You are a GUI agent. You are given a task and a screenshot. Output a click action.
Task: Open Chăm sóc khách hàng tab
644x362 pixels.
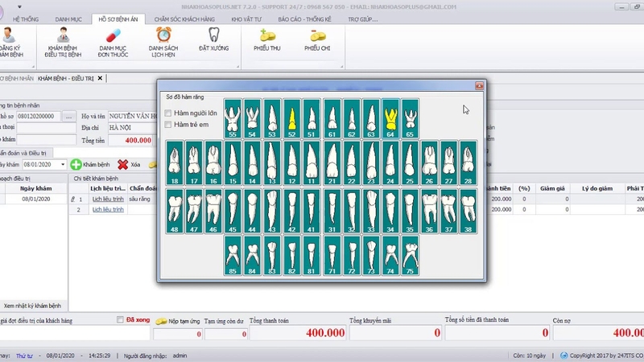[184, 19]
